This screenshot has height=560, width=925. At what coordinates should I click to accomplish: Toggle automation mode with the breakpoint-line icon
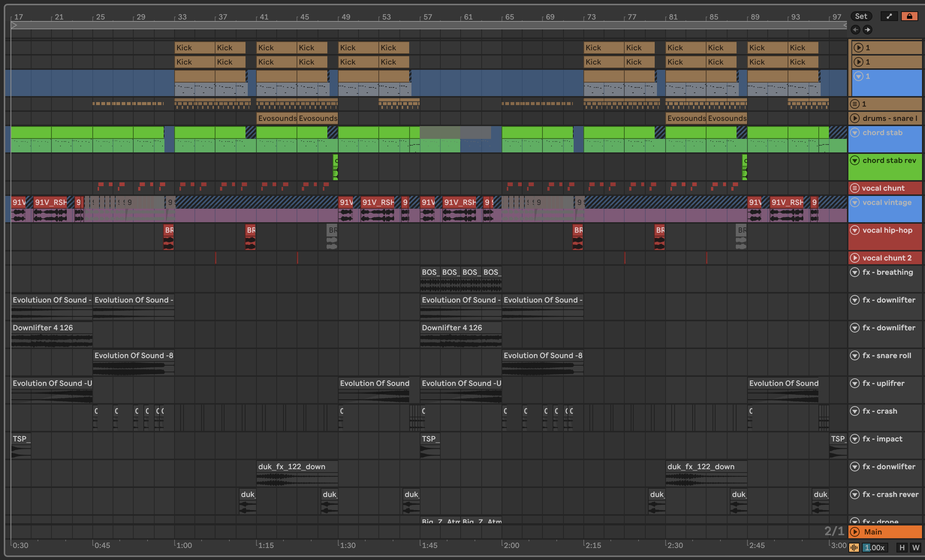(889, 16)
